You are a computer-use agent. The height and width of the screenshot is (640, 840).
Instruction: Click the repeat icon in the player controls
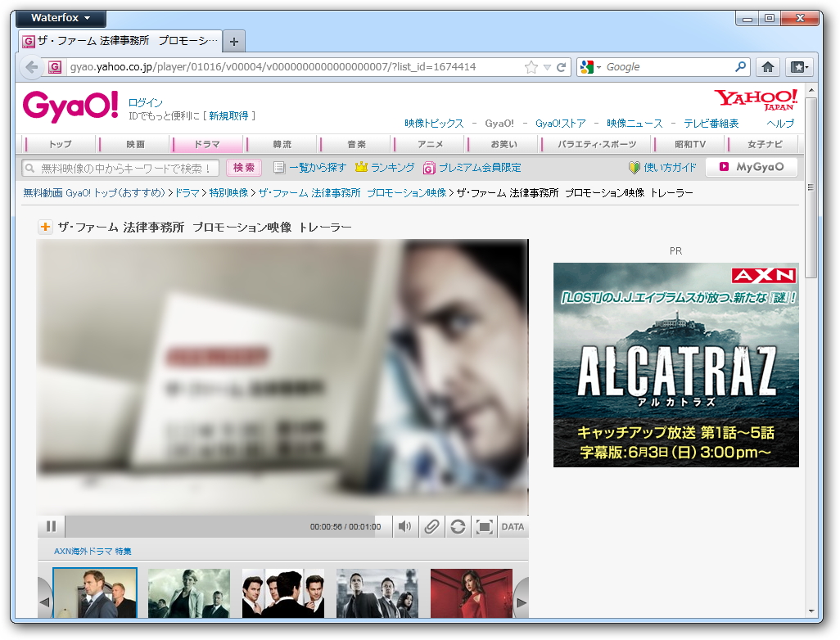(458, 526)
